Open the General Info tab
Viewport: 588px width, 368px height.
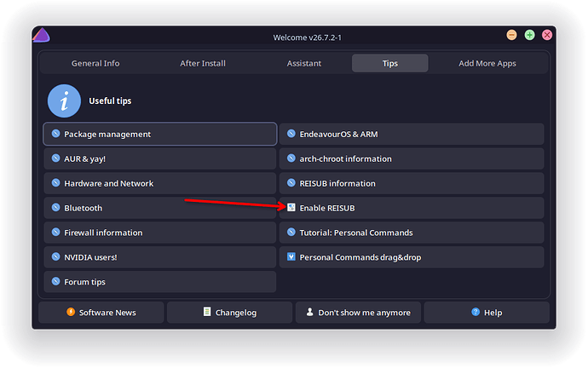click(x=95, y=63)
